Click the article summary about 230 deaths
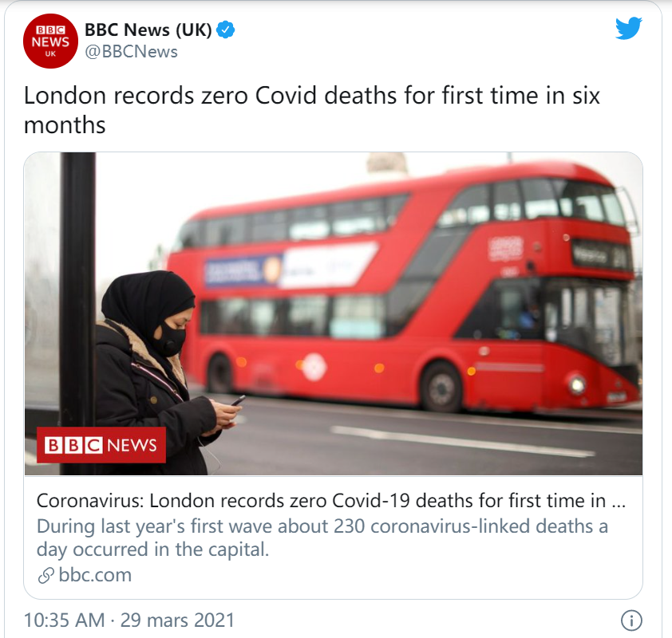 (x=322, y=538)
